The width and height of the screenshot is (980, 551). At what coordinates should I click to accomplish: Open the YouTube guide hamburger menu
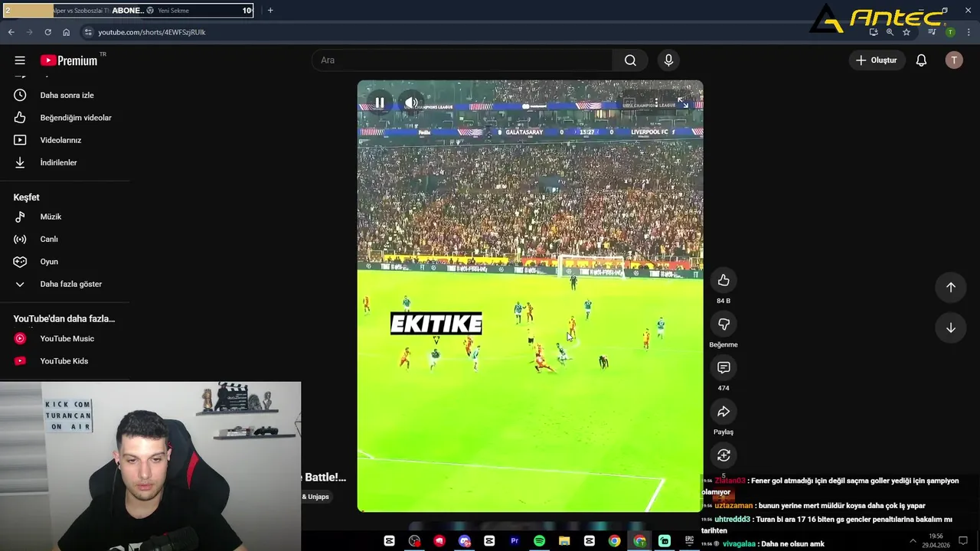tap(20, 60)
